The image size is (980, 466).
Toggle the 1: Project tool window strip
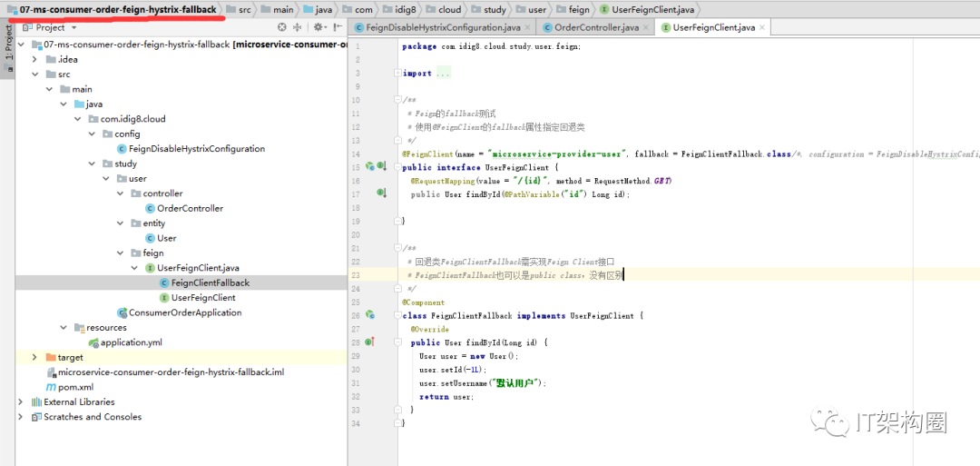click(8, 43)
